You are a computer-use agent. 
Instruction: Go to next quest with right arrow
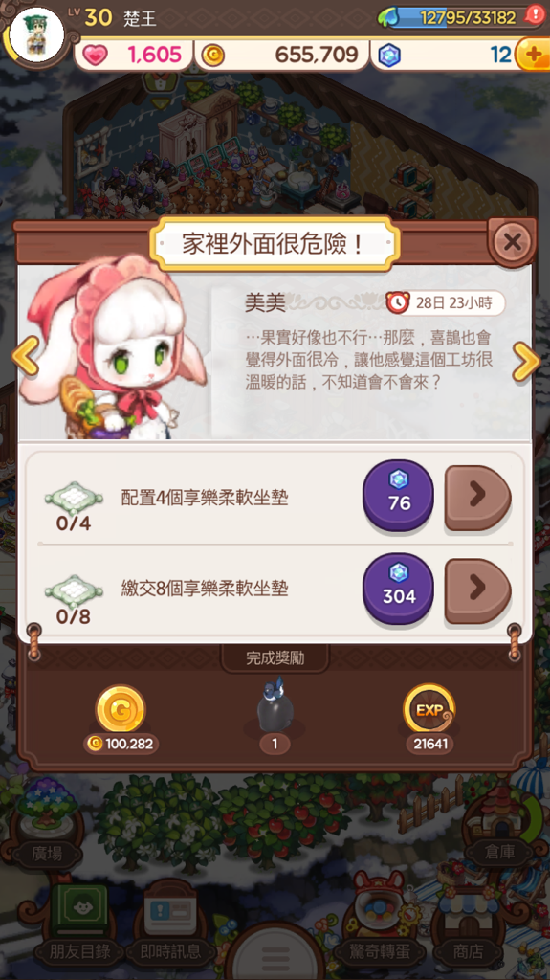coord(526,361)
